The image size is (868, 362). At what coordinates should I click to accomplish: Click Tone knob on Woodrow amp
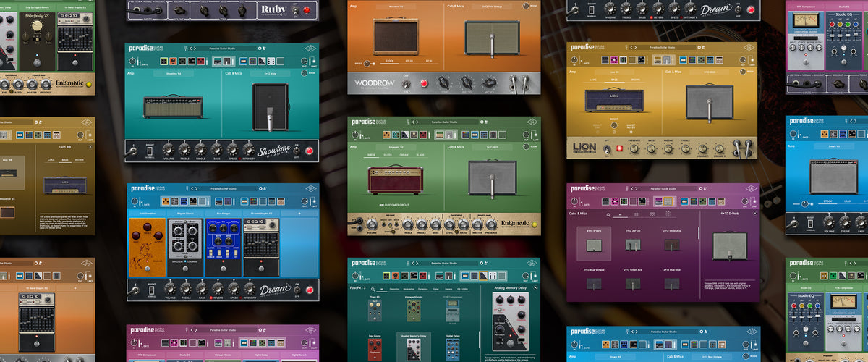click(x=443, y=82)
